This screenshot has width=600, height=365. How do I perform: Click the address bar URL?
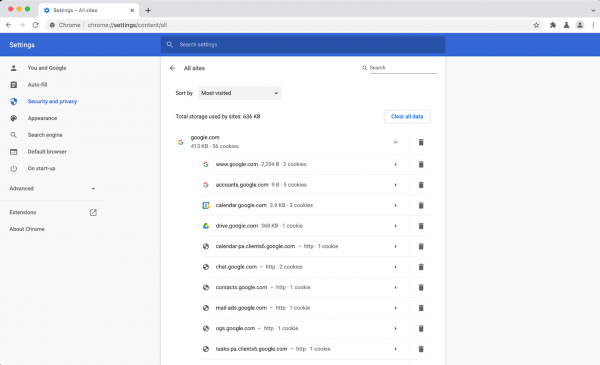tap(127, 25)
